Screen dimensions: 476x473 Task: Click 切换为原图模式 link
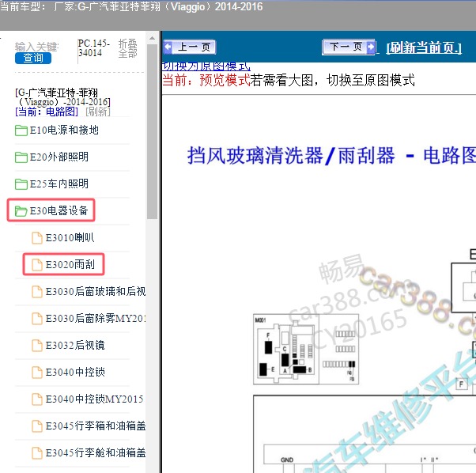(206, 66)
